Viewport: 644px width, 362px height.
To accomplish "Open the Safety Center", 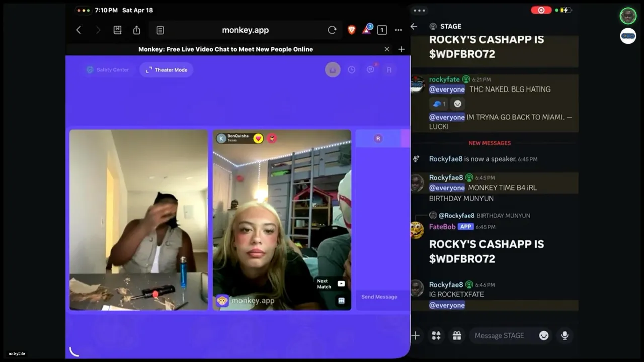I will (x=108, y=70).
